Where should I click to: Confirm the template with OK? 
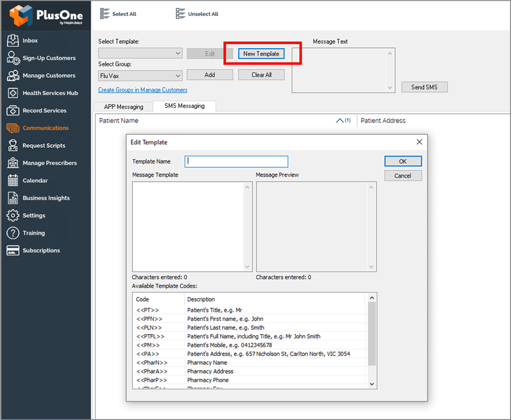point(403,161)
